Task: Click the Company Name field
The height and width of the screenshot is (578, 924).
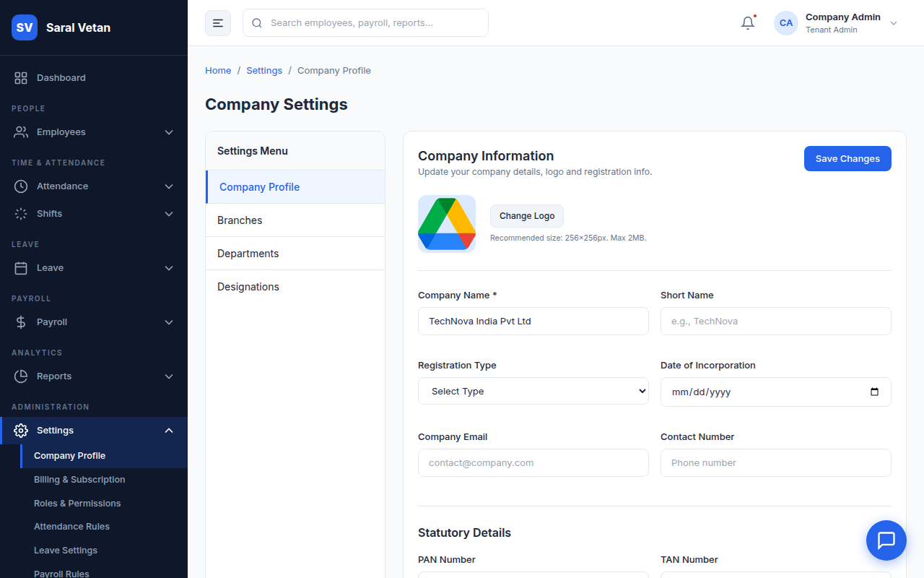Action: point(533,321)
